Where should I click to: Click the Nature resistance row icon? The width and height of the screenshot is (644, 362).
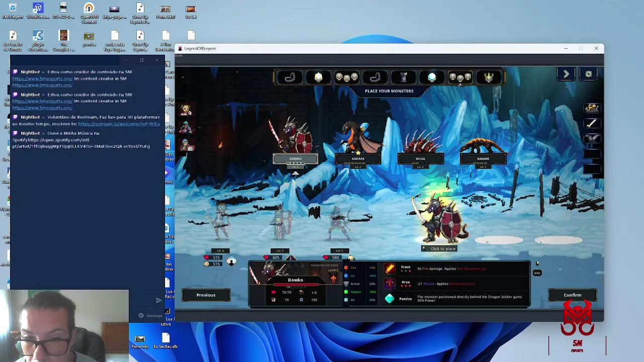pyautogui.click(x=346, y=292)
